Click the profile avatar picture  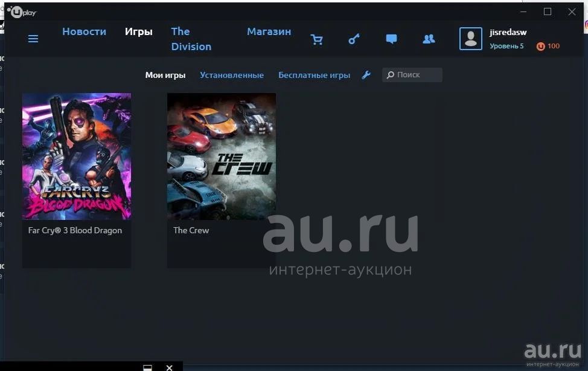pos(471,39)
